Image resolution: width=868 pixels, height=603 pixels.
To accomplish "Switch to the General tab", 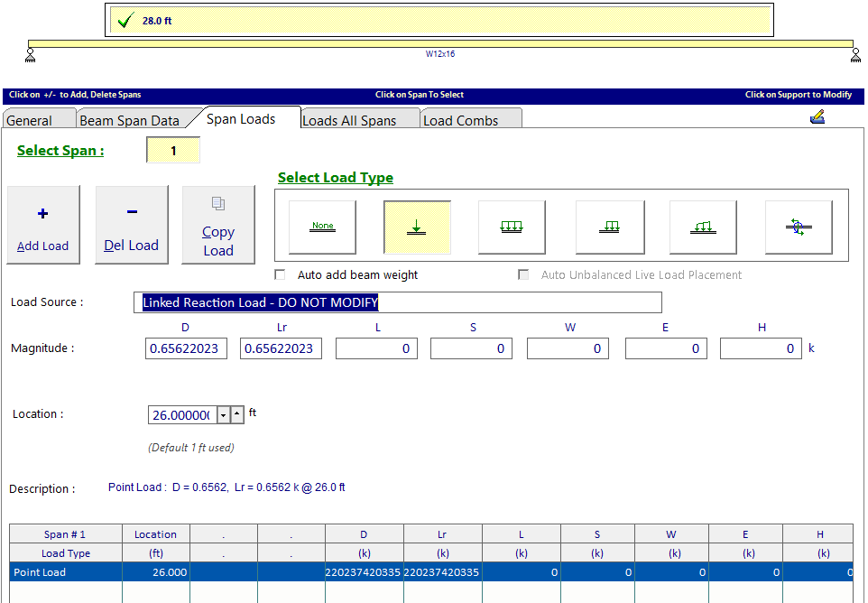I will (39, 119).
